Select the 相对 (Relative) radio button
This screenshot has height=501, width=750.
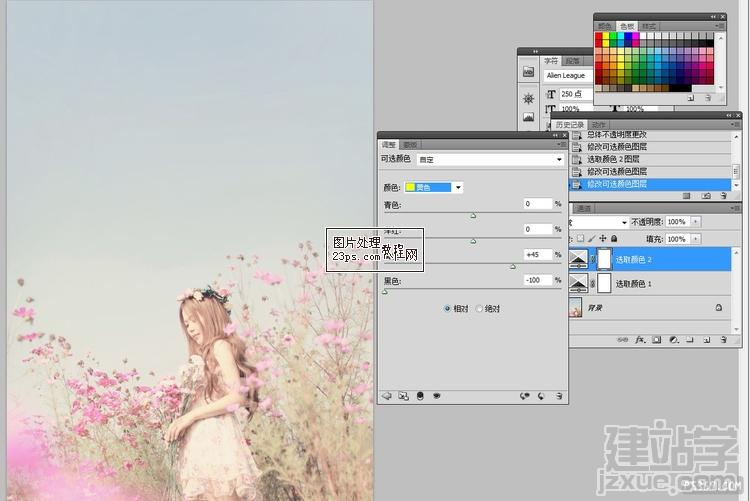coord(447,309)
